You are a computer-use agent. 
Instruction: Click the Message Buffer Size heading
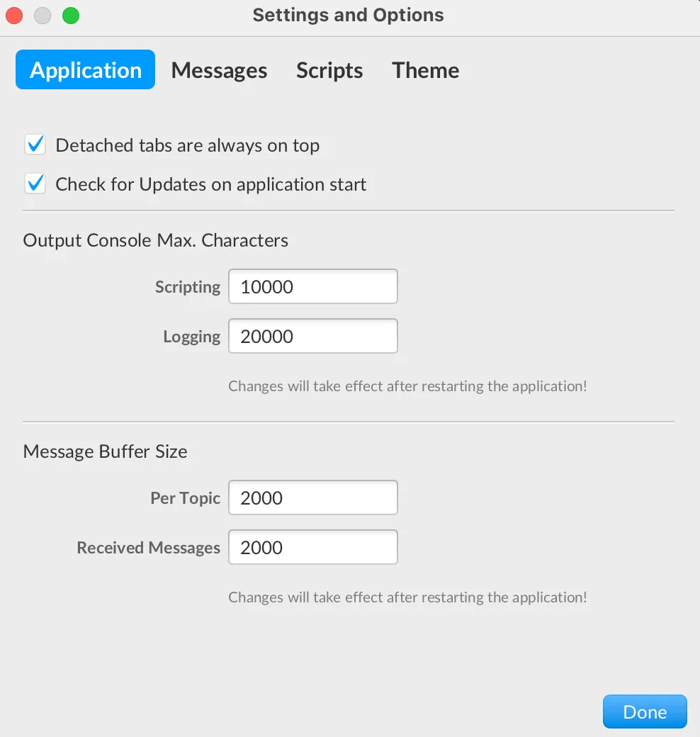click(x=106, y=451)
